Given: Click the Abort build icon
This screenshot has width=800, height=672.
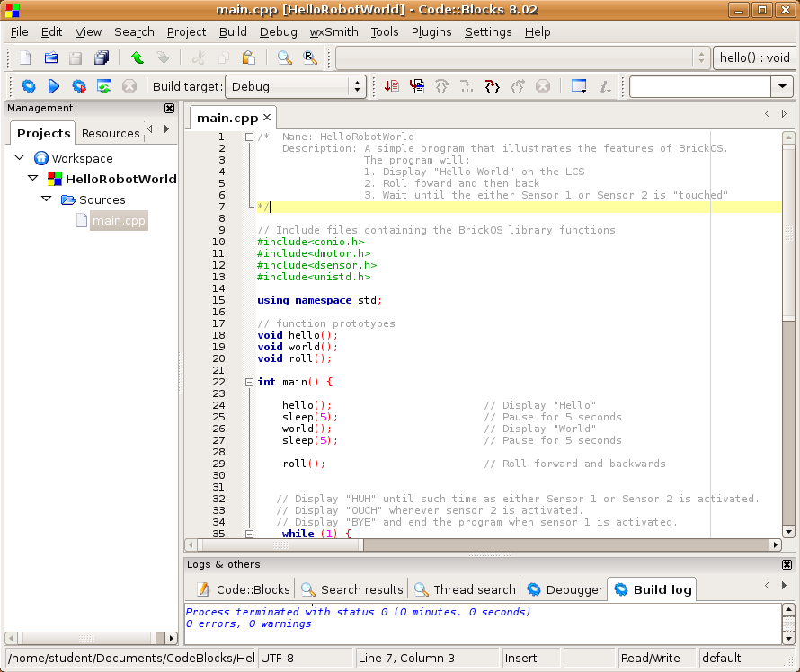Looking at the screenshot, I should [129, 86].
